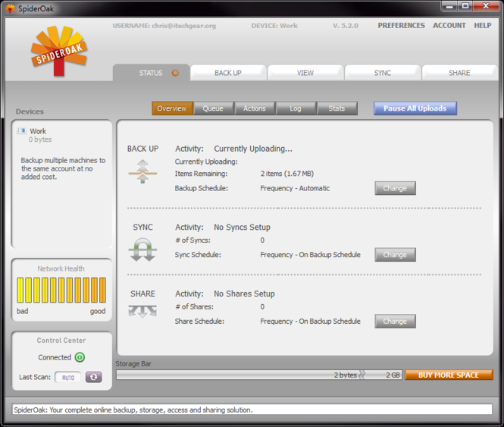
Task: Select the Actions sub-tab
Action: 254,108
